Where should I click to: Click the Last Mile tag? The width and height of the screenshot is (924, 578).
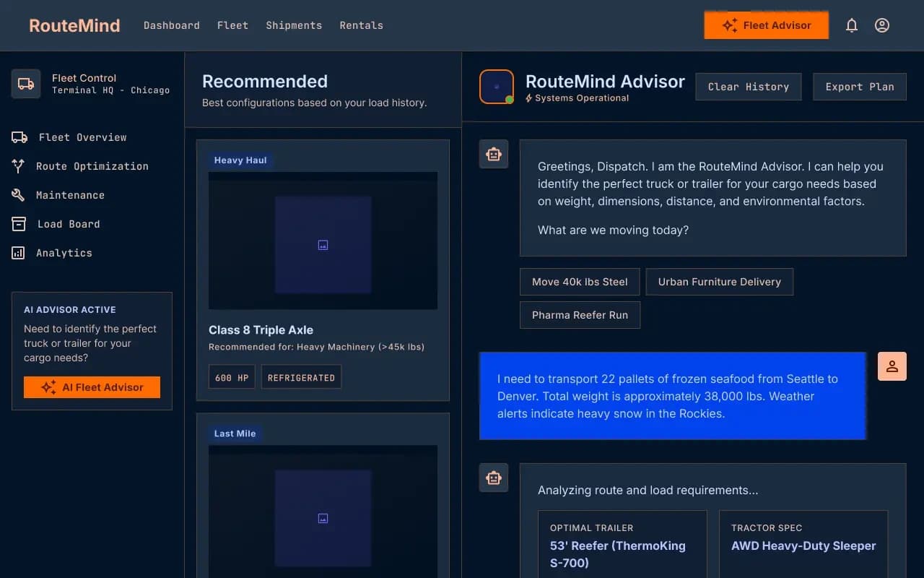pos(235,433)
